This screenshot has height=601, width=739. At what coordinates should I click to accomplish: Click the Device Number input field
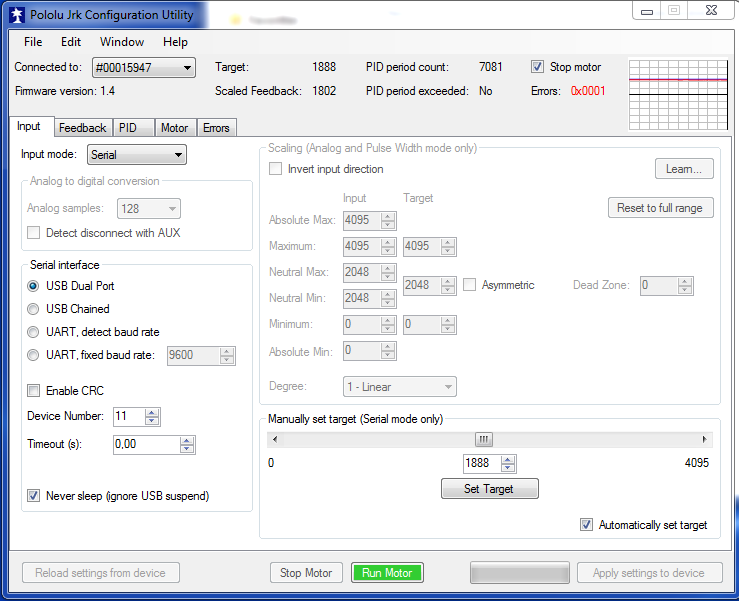130,417
